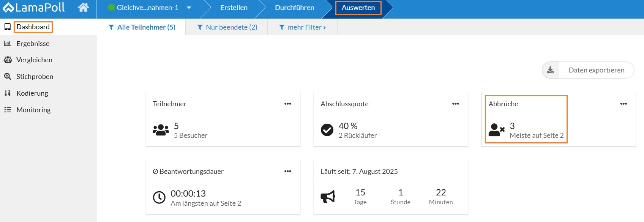The height and width of the screenshot is (222, 644).
Task: Click the clock icon in Beantwortungsdauer
Action: tap(159, 197)
